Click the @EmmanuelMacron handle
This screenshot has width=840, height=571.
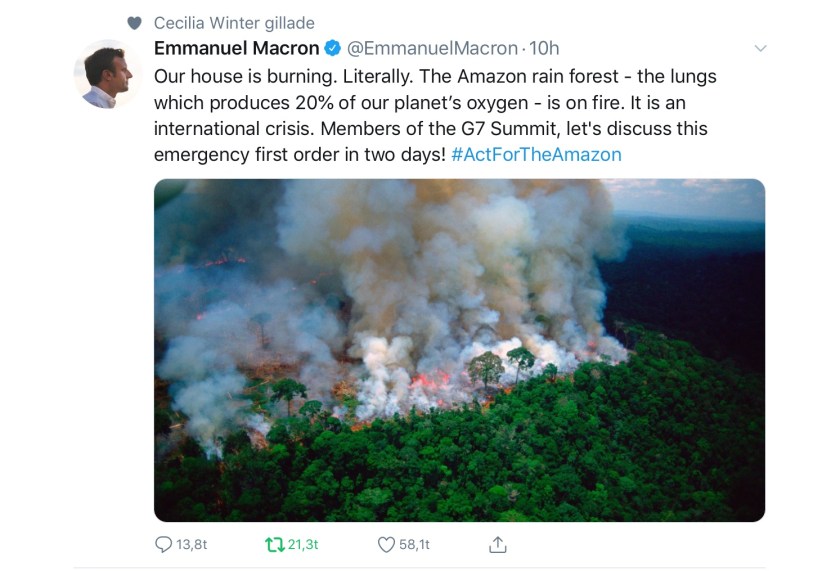pyautogui.click(x=432, y=48)
